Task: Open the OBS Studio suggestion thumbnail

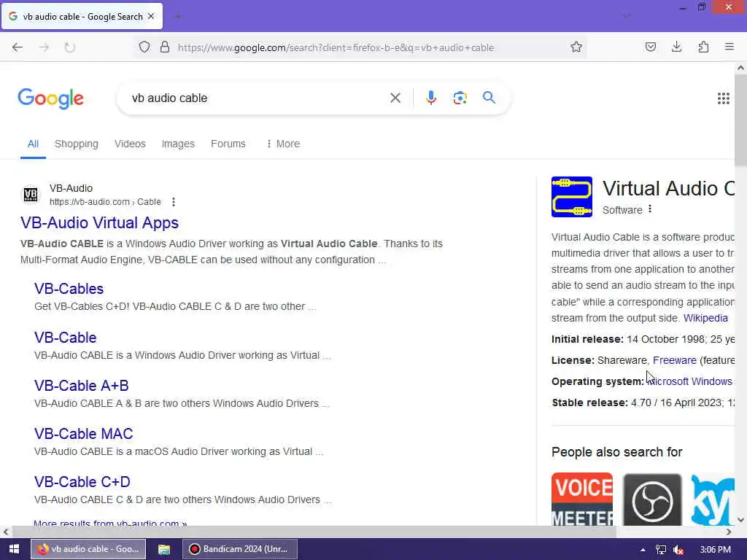Action: coord(652,499)
